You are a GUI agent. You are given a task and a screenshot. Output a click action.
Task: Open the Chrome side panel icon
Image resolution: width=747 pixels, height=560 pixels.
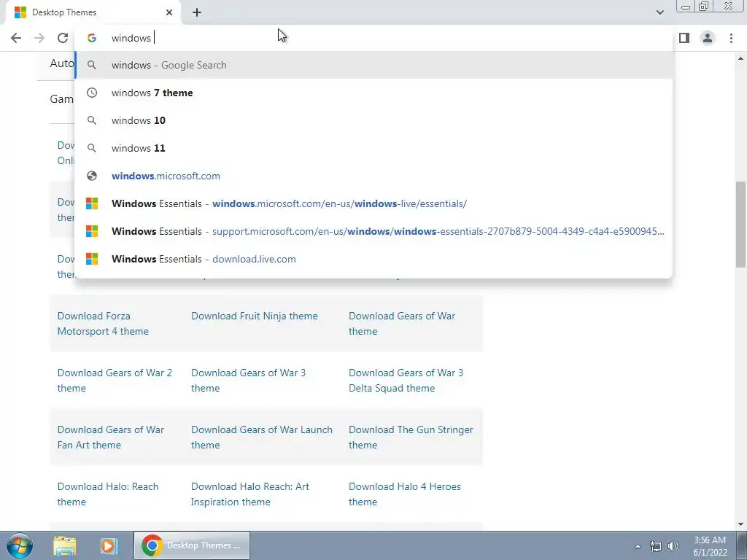[684, 38]
